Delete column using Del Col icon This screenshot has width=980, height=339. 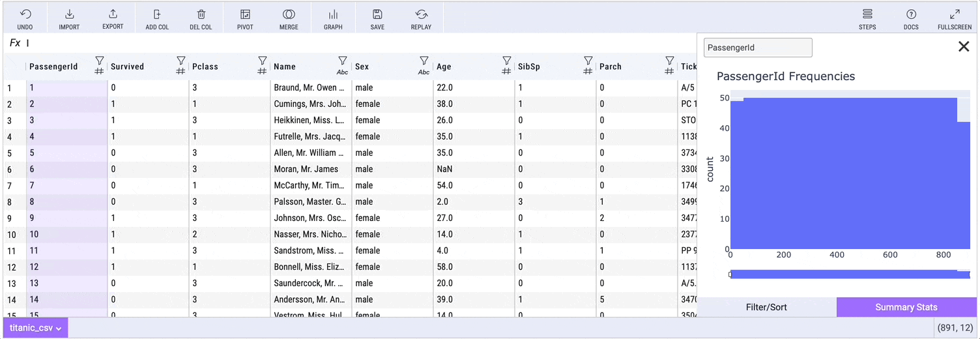point(201,15)
